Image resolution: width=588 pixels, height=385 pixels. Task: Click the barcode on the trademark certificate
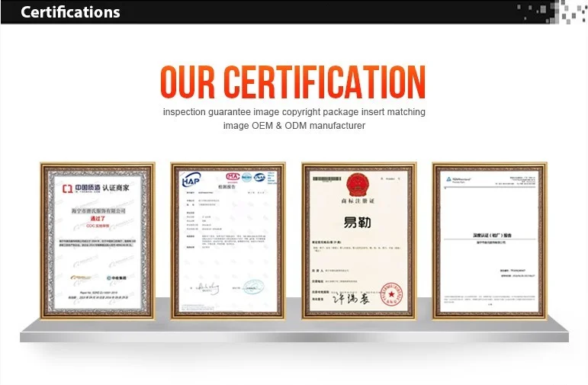(327, 179)
